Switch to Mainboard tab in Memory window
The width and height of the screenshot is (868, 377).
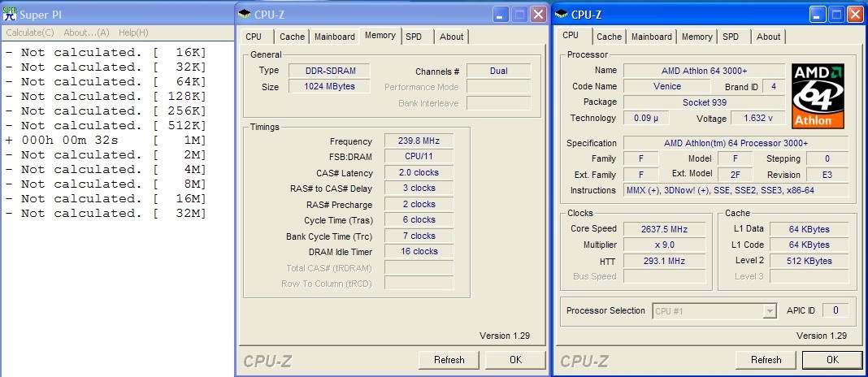point(334,37)
